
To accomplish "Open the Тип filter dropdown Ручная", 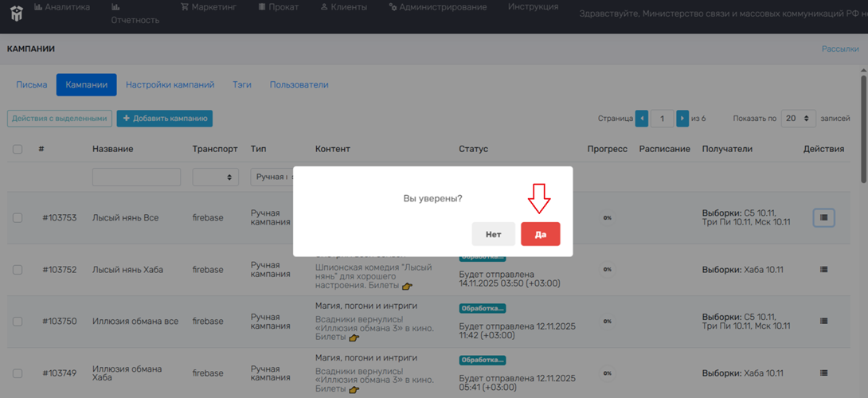I will tap(271, 178).
